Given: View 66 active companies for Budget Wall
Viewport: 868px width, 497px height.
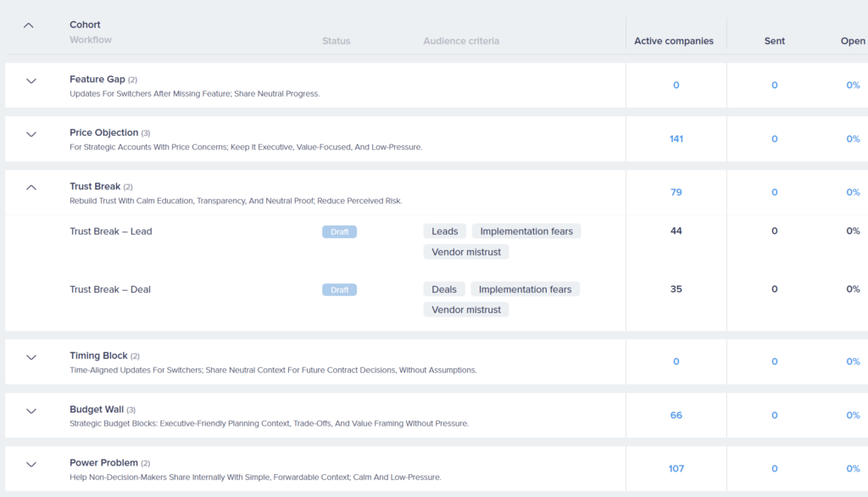Looking at the screenshot, I should 676,416.
